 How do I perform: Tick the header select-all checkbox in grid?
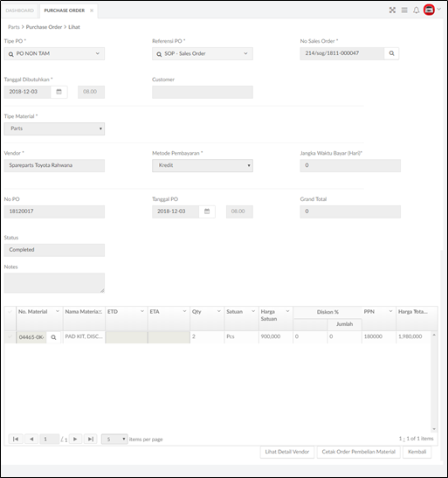pos(10,312)
